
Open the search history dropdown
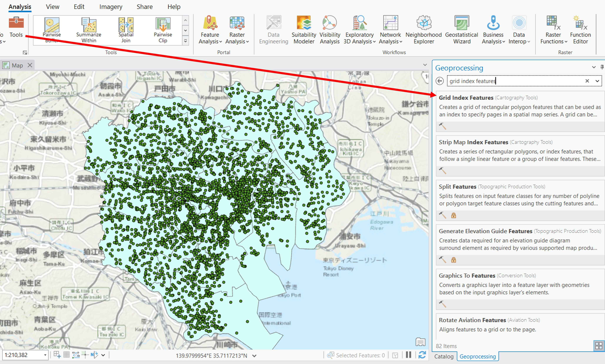(x=597, y=81)
